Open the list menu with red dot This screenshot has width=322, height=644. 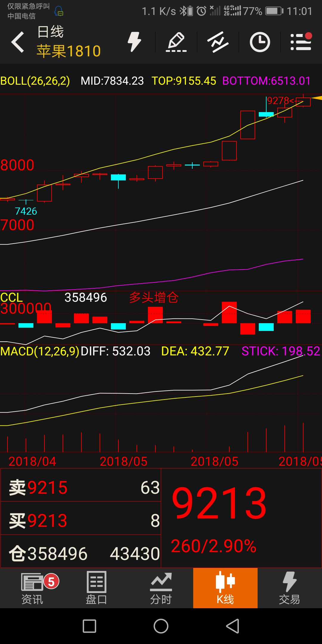coord(301,41)
